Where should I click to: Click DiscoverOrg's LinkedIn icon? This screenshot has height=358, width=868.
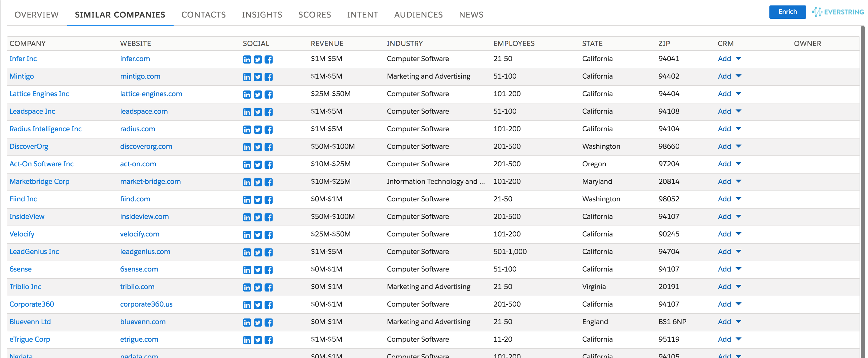pos(247,147)
